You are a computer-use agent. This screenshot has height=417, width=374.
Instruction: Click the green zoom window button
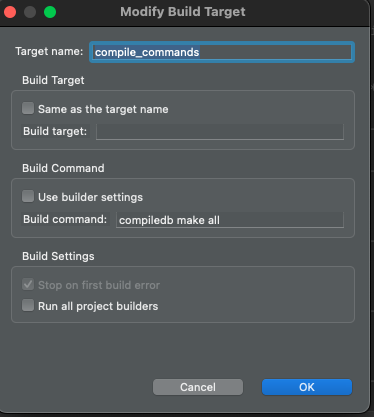(50, 12)
